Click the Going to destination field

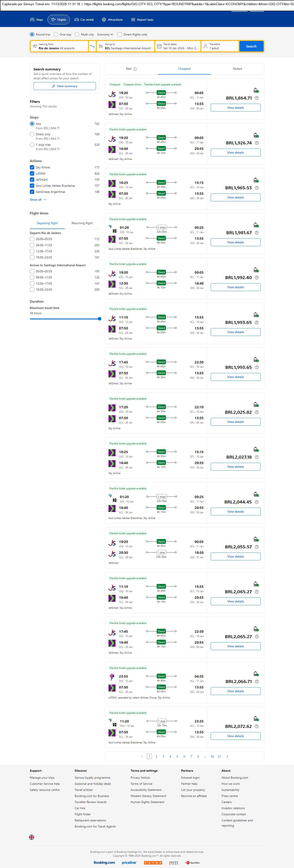125,46
